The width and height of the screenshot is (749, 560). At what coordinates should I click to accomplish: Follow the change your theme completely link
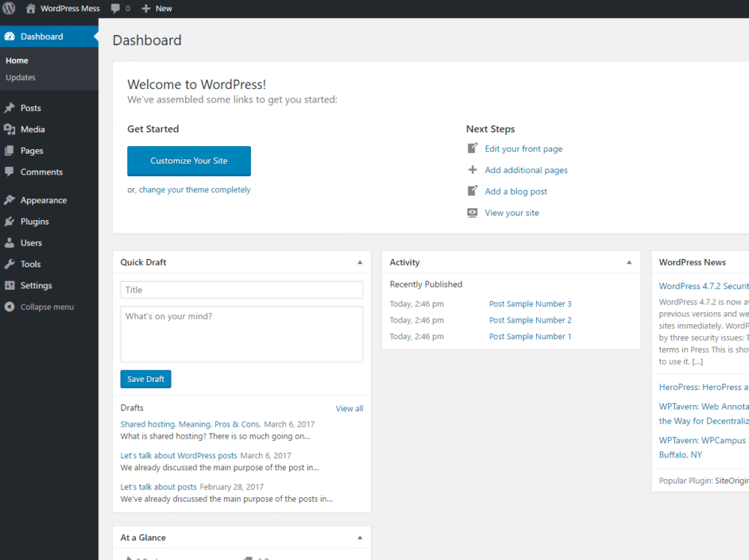(x=195, y=189)
